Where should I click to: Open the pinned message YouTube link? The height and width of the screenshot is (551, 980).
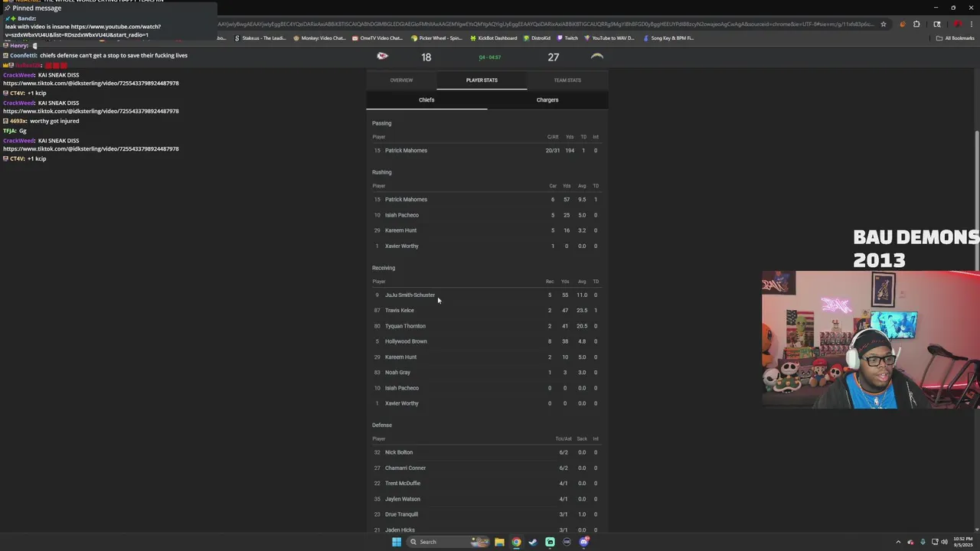83,31
